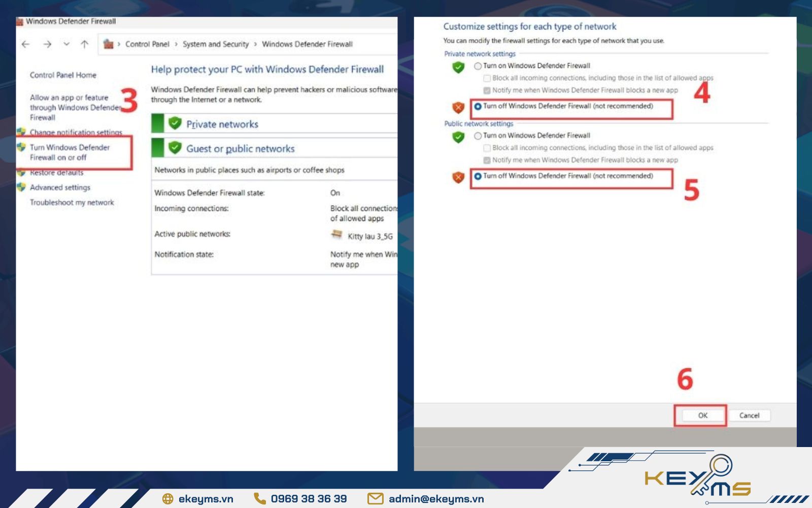Select Turn on Windows Defender Firewall for private network
The width and height of the screenshot is (812, 508).
pos(477,66)
